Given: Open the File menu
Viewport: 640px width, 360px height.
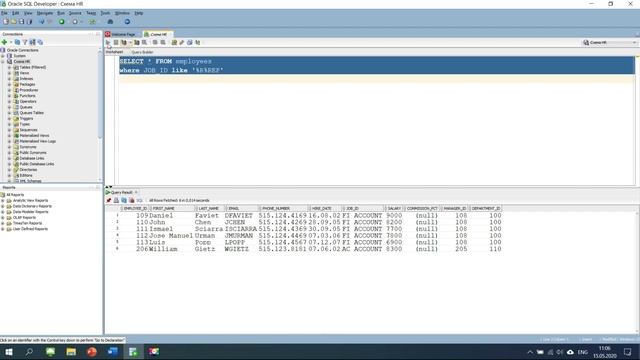Looking at the screenshot, I should click(x=4, y=13).
